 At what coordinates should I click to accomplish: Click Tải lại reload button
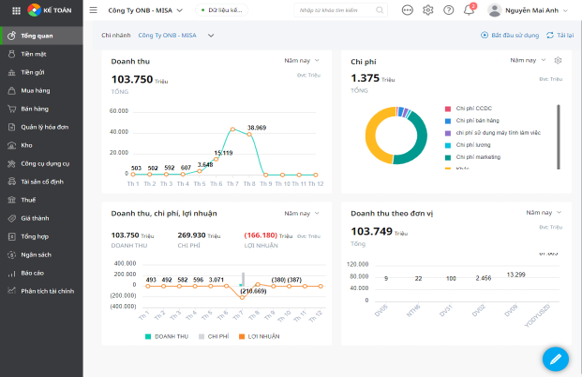(x=560, y=35)
